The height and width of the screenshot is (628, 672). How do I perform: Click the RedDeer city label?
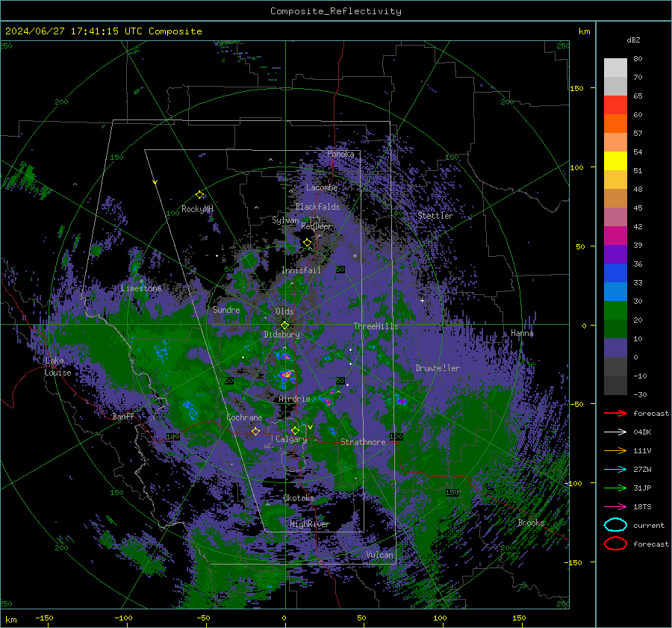pyautogui.click(x=317, y=226)
